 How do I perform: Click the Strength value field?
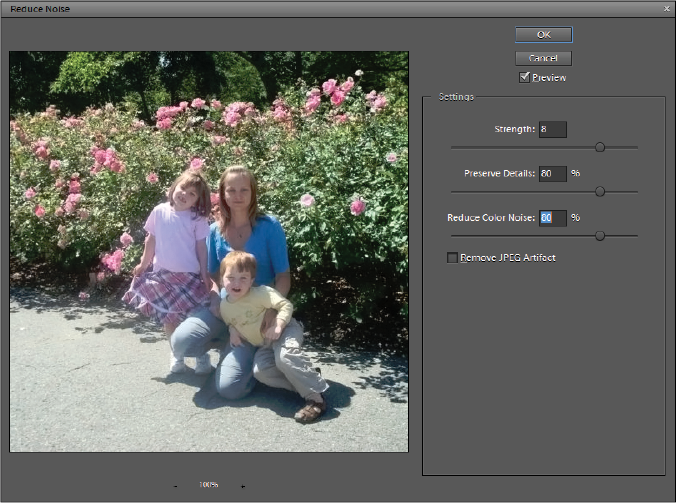(552, 129)
